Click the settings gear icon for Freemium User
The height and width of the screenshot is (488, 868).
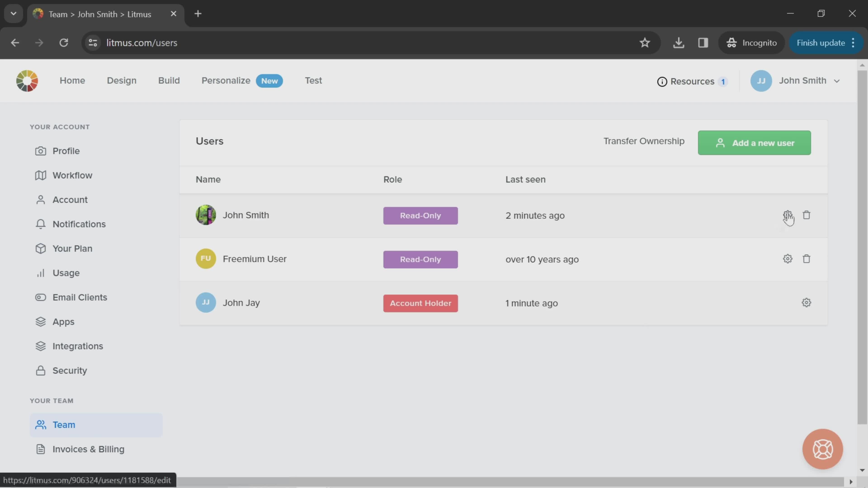click(x=788, y=259)
